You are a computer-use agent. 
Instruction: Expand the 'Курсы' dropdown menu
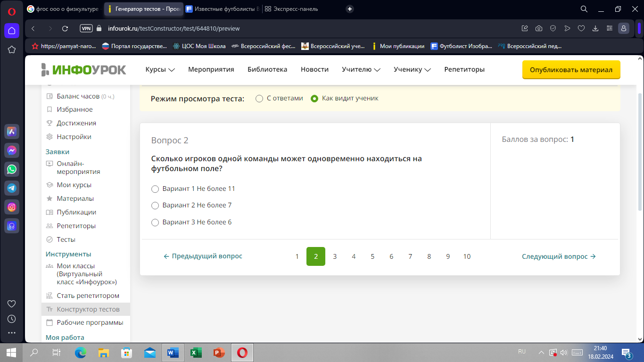tap(160, 69)
